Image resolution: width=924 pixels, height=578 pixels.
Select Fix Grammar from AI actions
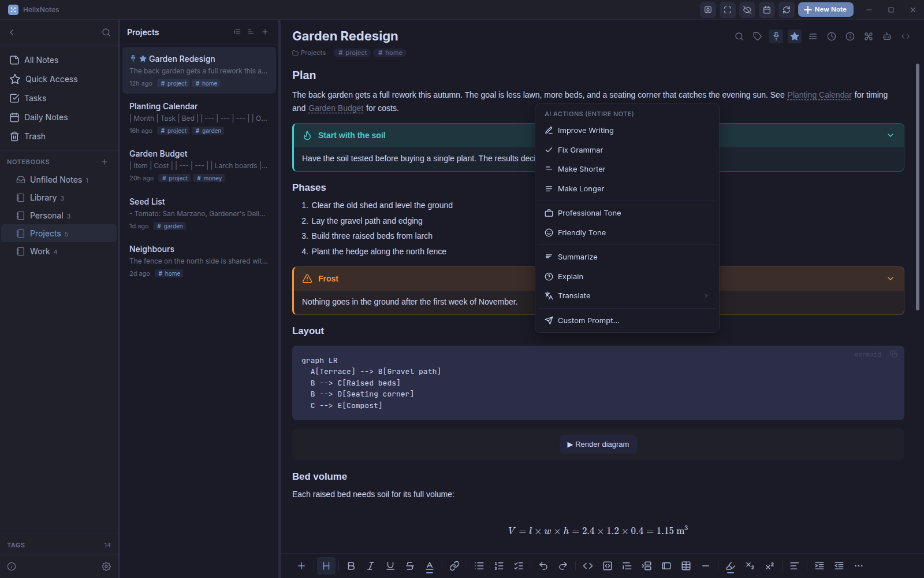627,150
